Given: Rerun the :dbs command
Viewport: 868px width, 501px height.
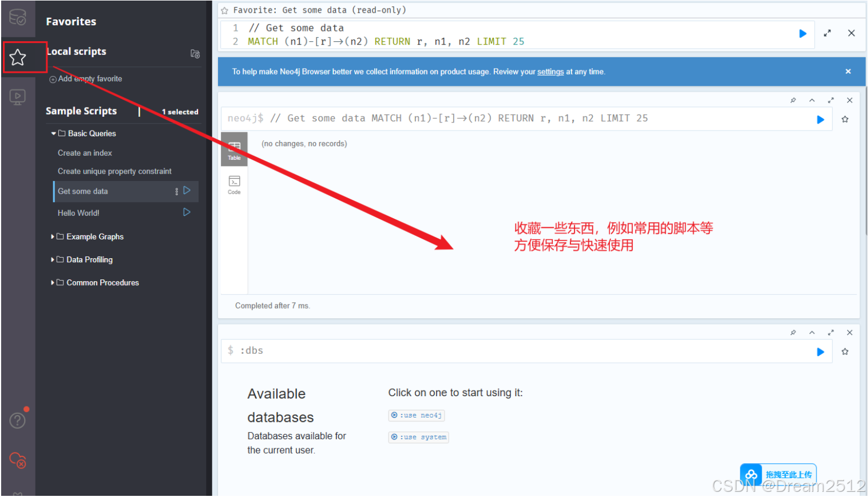Looking at the screenshot, I should pyautogui.click(x=821, y=352).
